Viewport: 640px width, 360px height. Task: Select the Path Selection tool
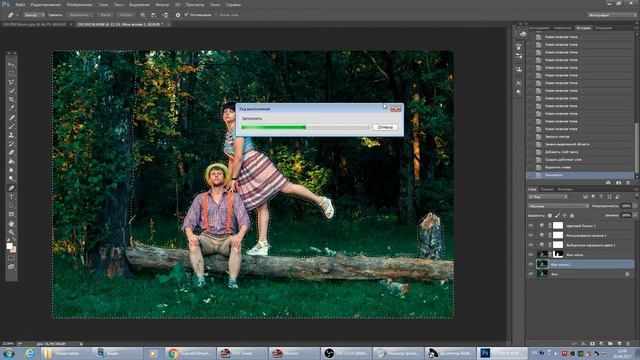pyautogui.click(x=11, y=205)
